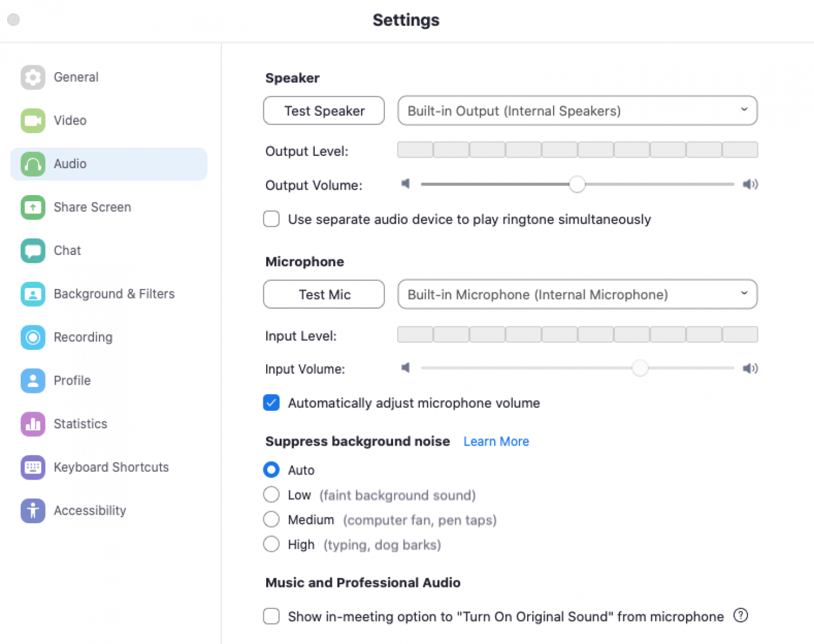Select the Accessibility settings icon
The width and height of the screenshot is (814, 644).
pyautogui.click(x=32, y=510)
